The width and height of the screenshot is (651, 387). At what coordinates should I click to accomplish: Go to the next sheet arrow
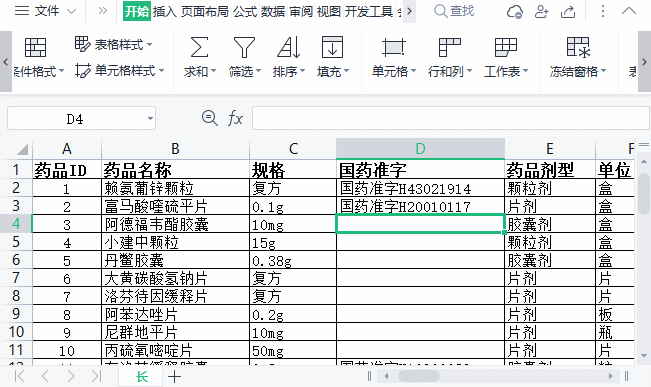tap(71, 377)
